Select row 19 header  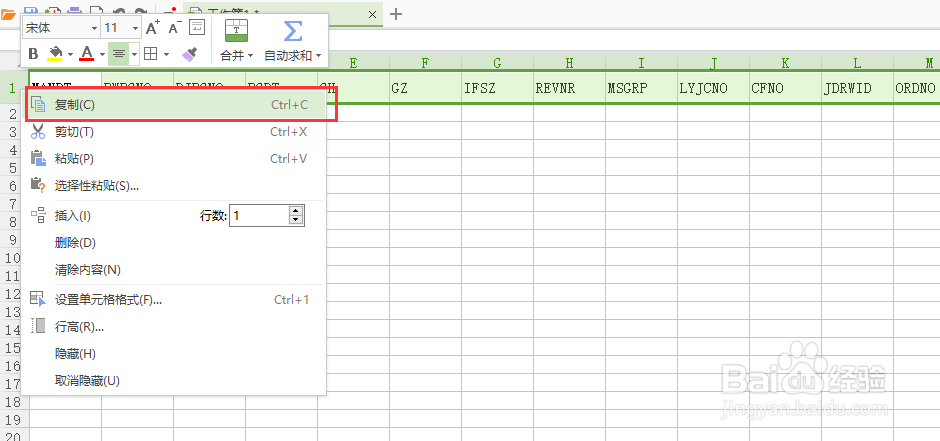(13, 419)
